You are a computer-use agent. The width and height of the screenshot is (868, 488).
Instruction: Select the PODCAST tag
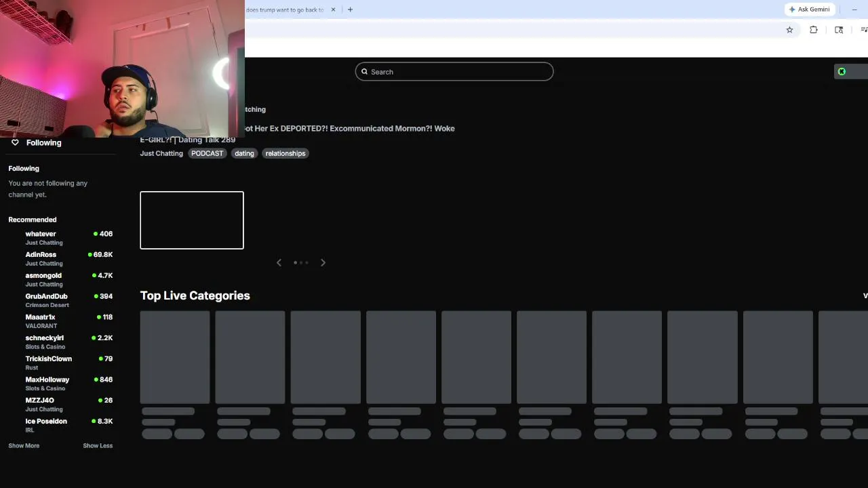207,153
